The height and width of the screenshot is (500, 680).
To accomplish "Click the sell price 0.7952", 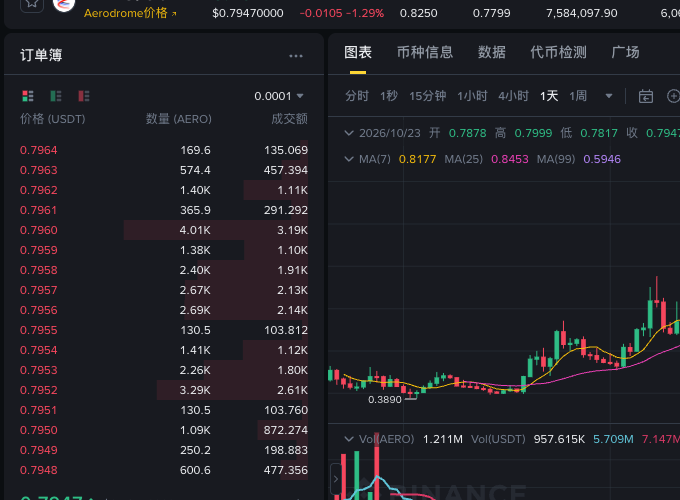I will pos(39,390).
